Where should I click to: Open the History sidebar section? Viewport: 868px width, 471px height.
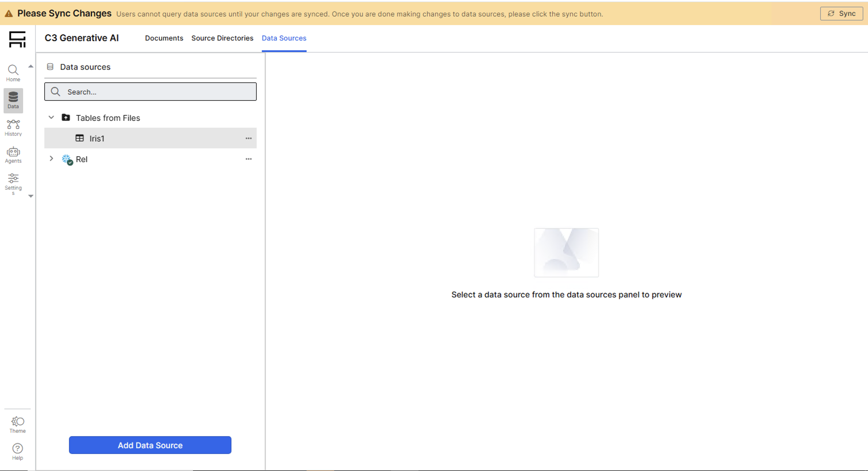(13, 128)
